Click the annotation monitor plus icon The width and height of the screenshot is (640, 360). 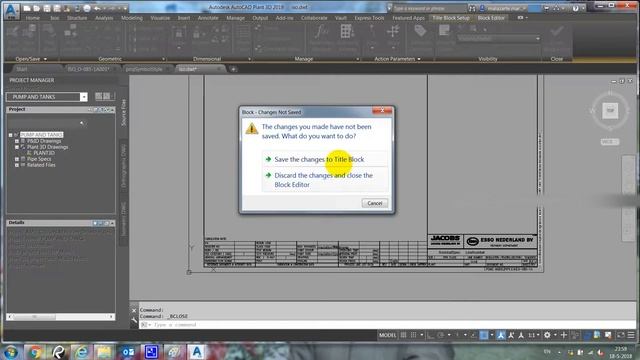coord(564,335)
